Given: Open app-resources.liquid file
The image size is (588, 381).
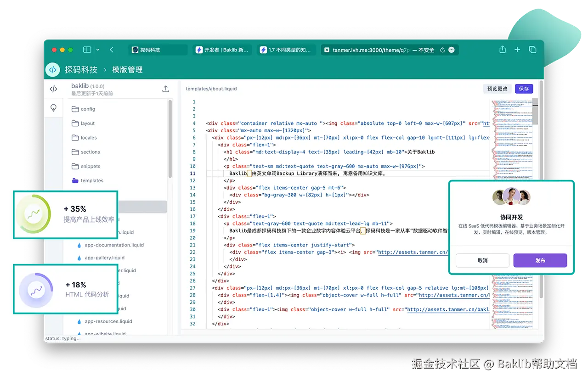Looking at the screenshot, I should pos(108,321).
